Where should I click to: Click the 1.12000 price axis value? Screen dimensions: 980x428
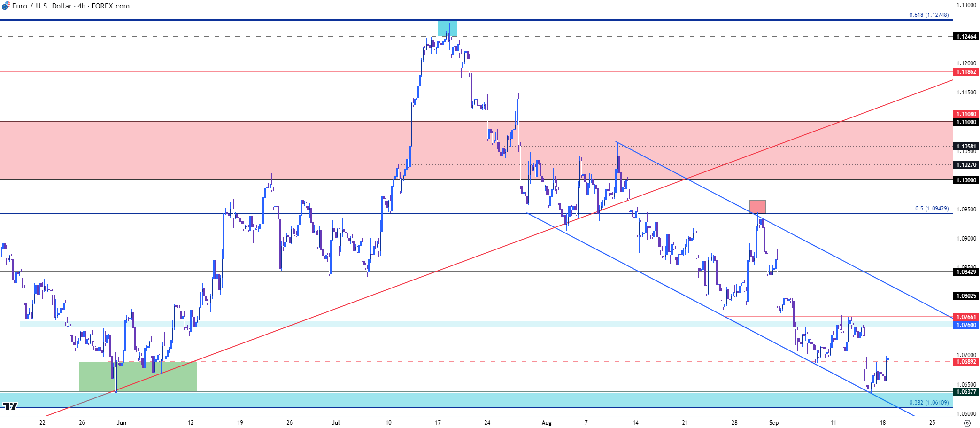pos(966,63)
